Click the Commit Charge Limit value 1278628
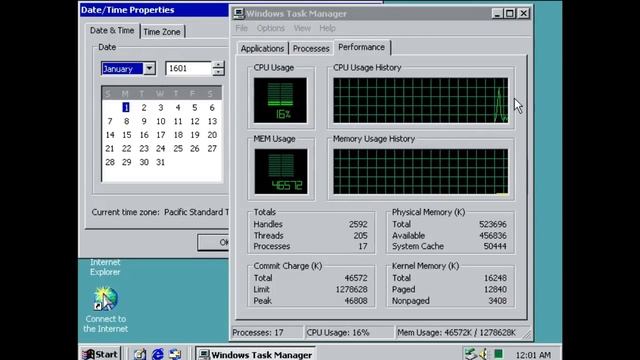 click(351, 289)
